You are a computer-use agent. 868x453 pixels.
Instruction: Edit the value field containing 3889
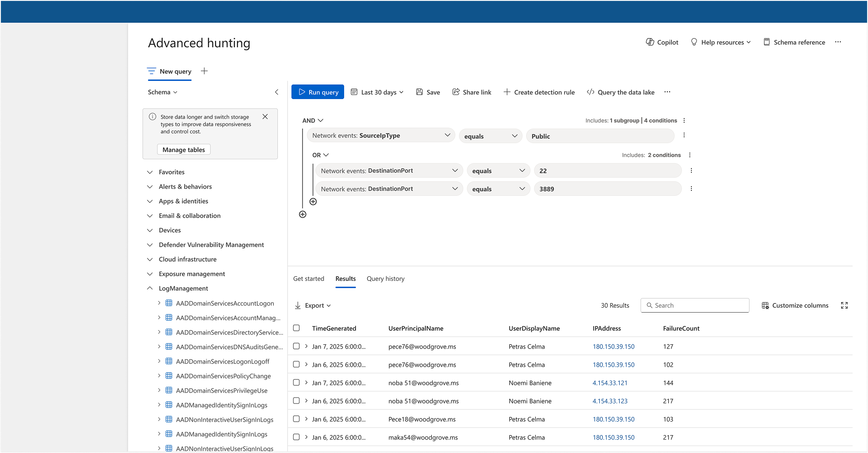[608, 189]
